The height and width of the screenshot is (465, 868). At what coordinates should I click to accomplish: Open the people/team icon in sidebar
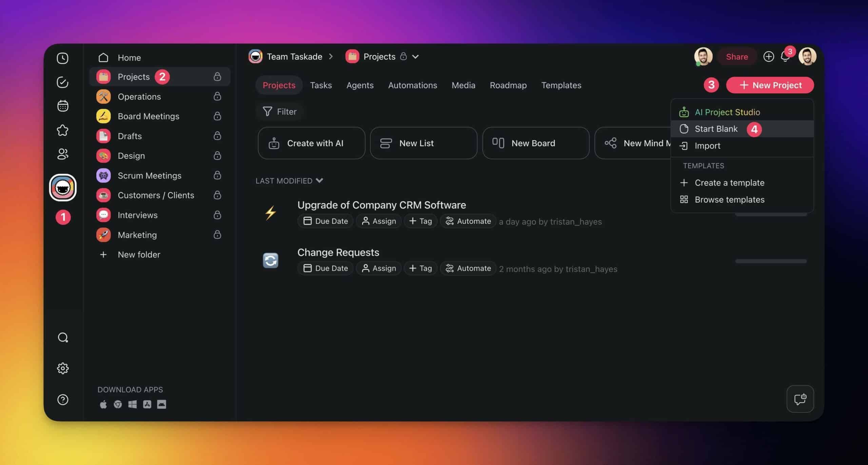(62, 154)
